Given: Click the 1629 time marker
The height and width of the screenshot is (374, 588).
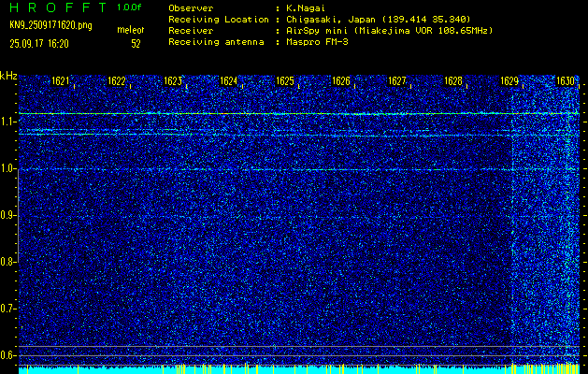Looking at the screenshot, I should pyautogui.click(x=509, y=81).
